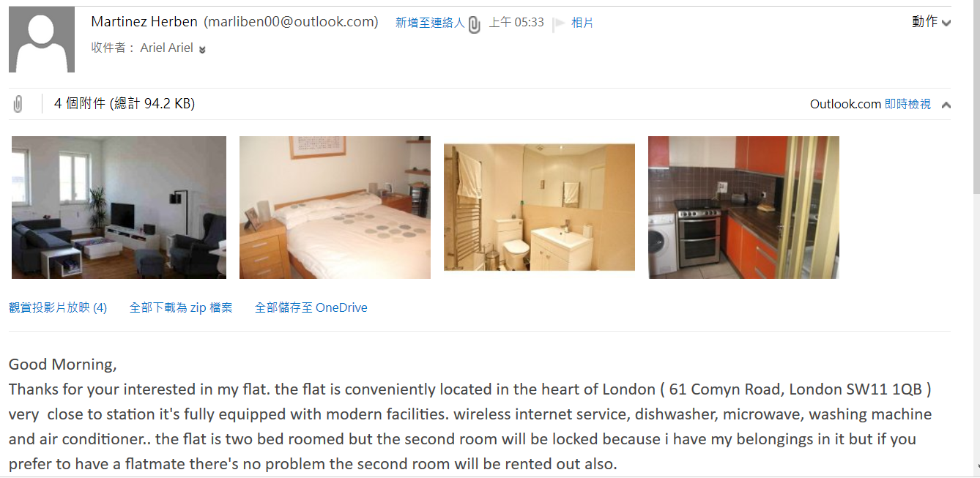Image resolution: width=980 pixels, height=478 pixels.
Task: Click 觀賞投影片放映 (4) slideshow link
Action: 58,307
